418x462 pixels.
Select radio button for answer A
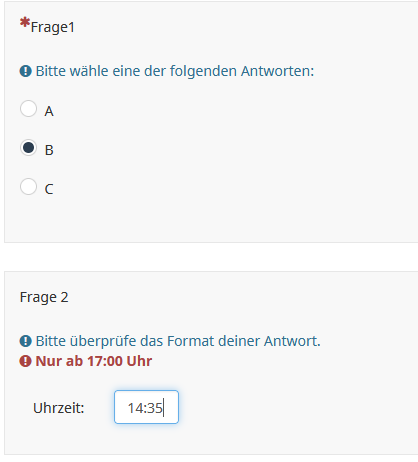point(28,109)
